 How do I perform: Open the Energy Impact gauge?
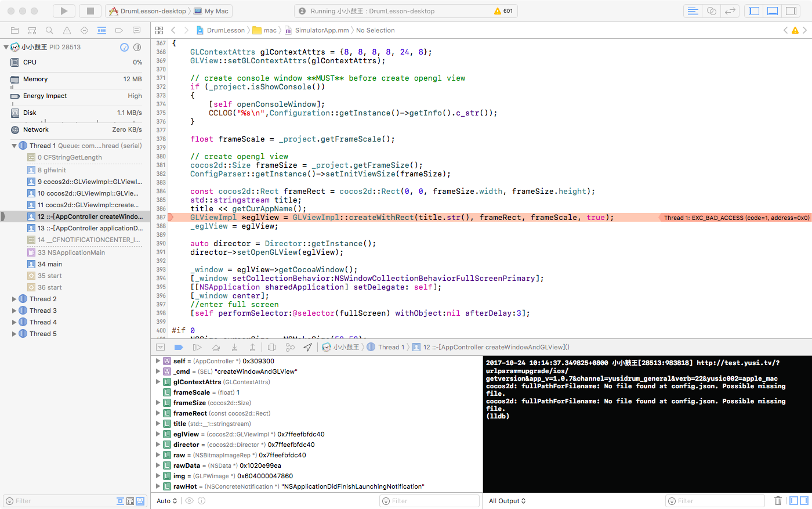(x=75, y=96)
